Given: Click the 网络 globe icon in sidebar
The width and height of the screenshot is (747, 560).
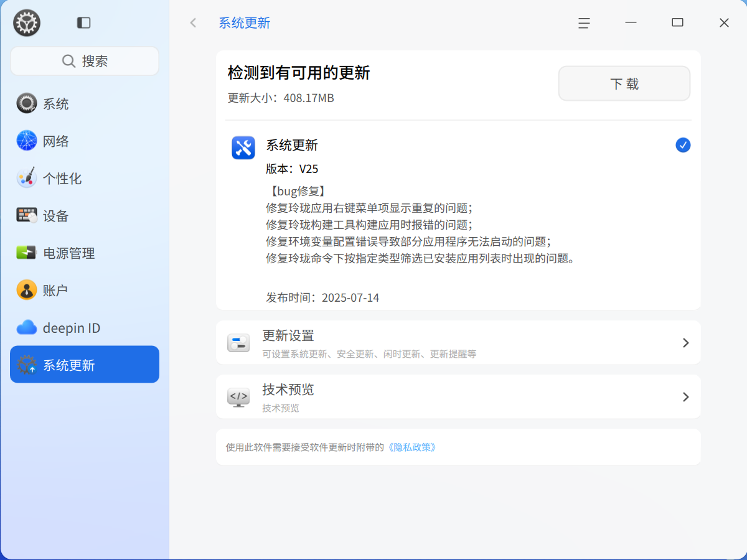Looking at the screenshot, I should [x=27, y=141].
